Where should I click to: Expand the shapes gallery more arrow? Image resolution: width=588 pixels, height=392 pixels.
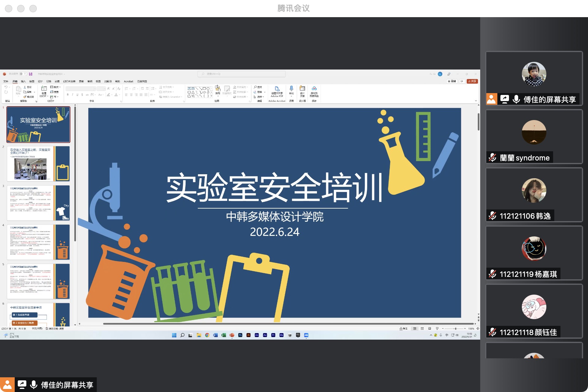pyautogui.click(x=211, y=96)
